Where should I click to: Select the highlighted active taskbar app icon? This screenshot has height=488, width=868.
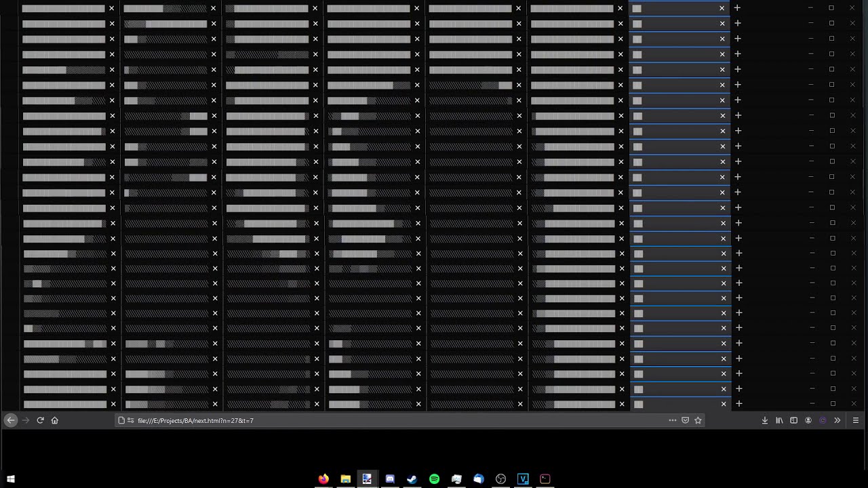[367, 479]
